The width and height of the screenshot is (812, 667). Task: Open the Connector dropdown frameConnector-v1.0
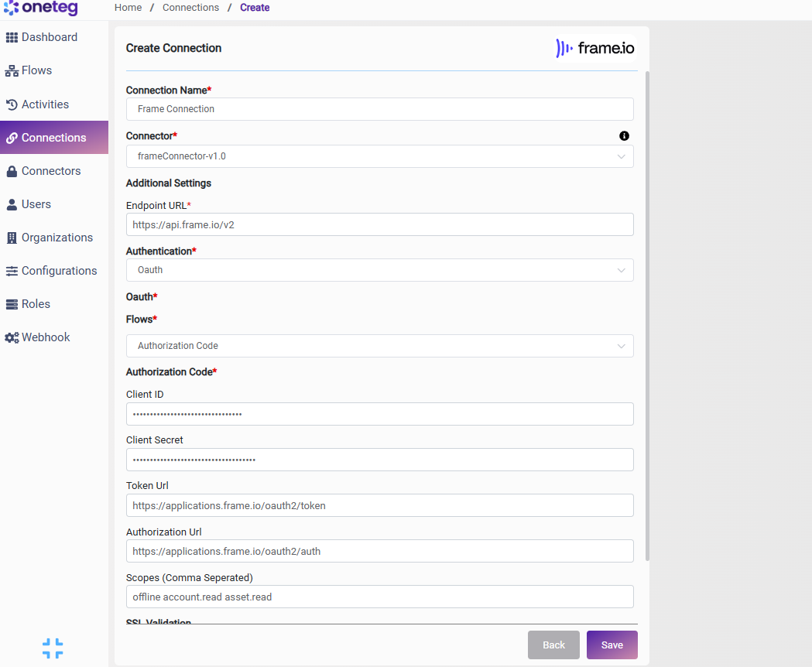tap(379, 156)
